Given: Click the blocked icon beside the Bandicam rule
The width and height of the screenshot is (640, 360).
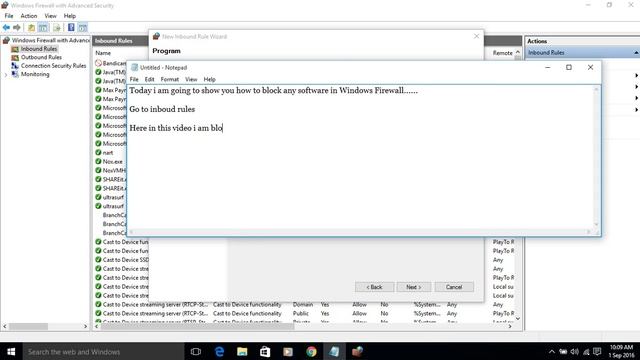Looking at the screenshot, I should 98,63.
